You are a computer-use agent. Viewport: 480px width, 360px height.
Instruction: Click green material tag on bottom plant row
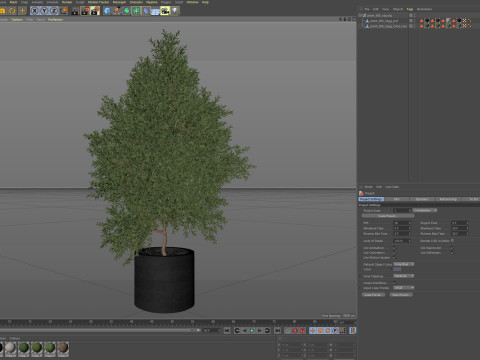click(427, 26)
